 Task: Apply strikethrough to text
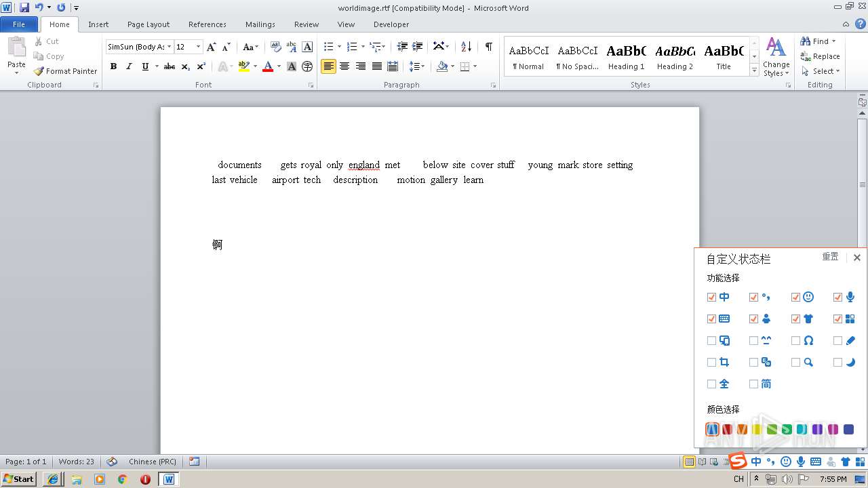click(x=170, y=66)
